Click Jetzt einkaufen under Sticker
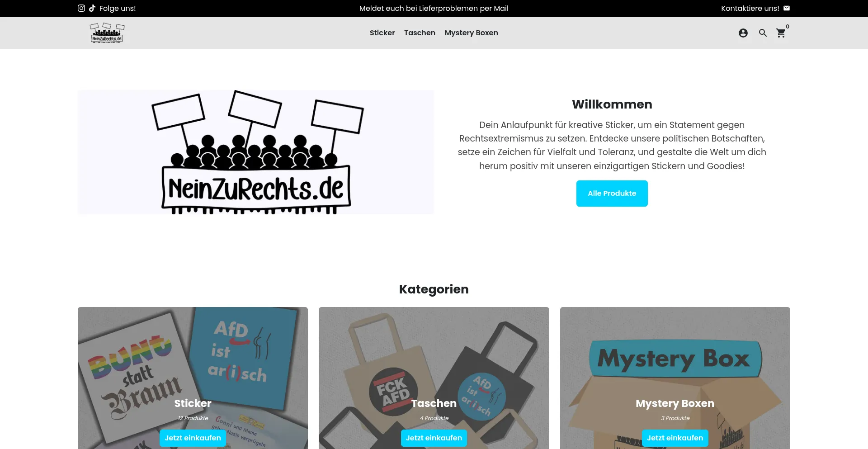Viewport: 868px width, 449px height. tap(193, 438)
